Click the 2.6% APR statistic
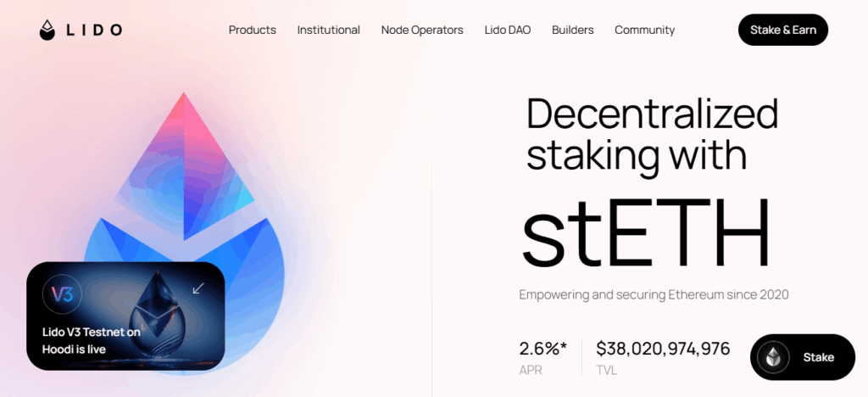This screenshot has height=397, width=868. click(542, 349)
